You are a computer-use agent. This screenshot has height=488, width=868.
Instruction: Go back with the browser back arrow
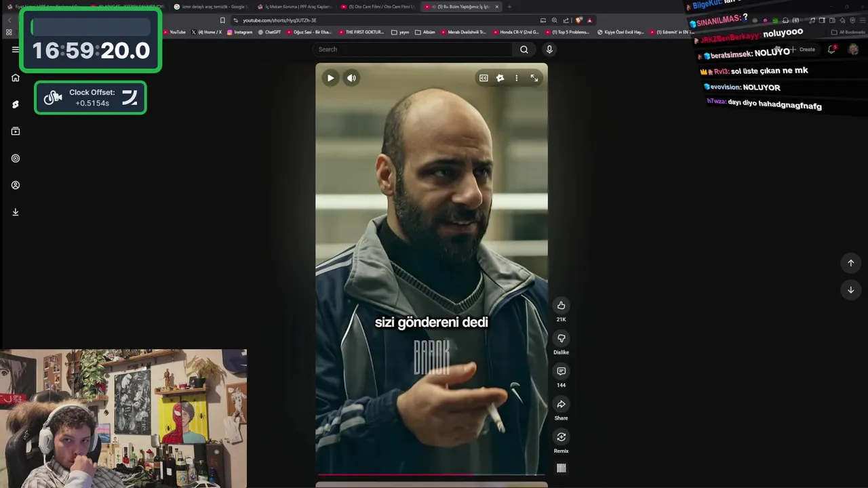9,20
